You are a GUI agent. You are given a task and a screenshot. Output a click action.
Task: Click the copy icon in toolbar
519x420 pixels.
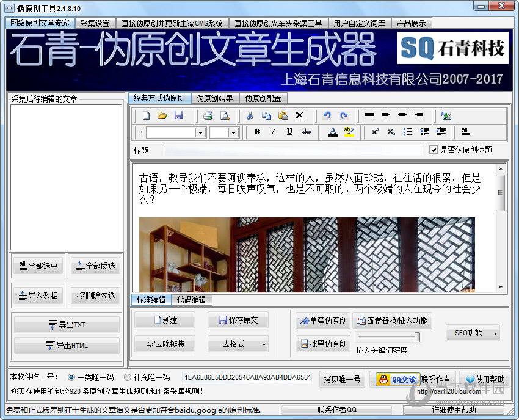pos(266,115)
